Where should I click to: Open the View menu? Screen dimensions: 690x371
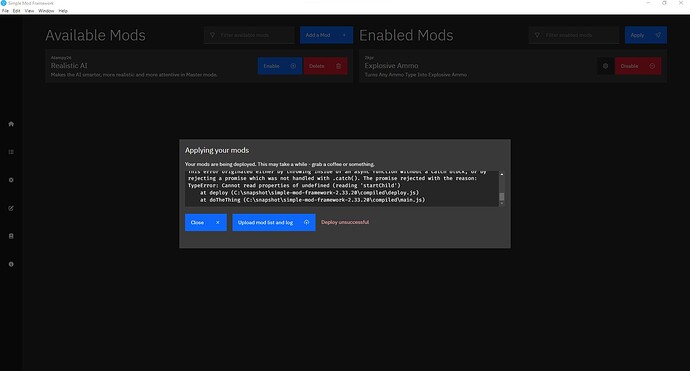(29, 11)
